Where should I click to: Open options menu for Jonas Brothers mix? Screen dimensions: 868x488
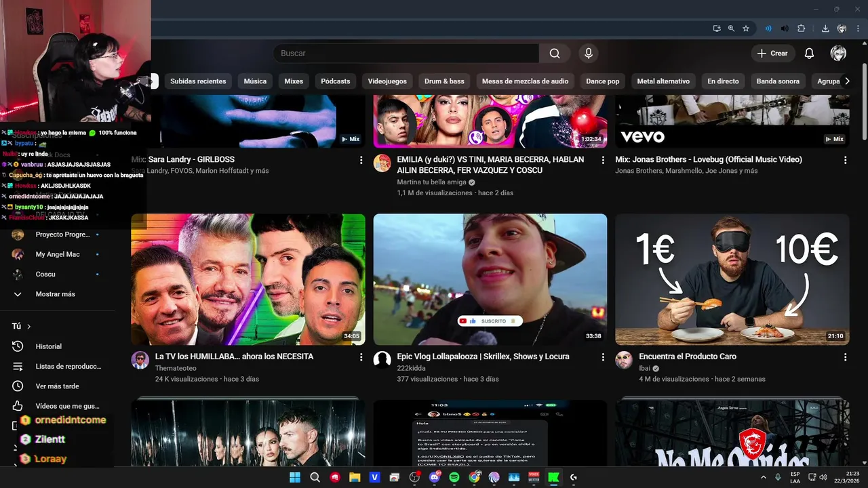(x=845, y=160)
